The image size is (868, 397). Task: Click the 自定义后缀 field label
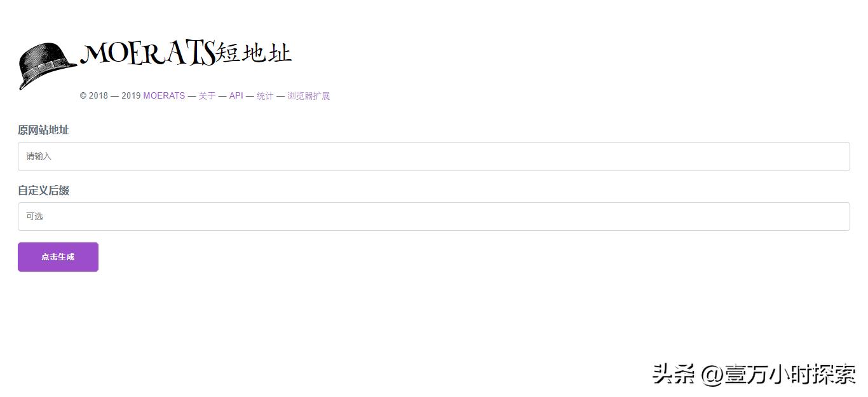pyautogui.click(x=43, y=190)
